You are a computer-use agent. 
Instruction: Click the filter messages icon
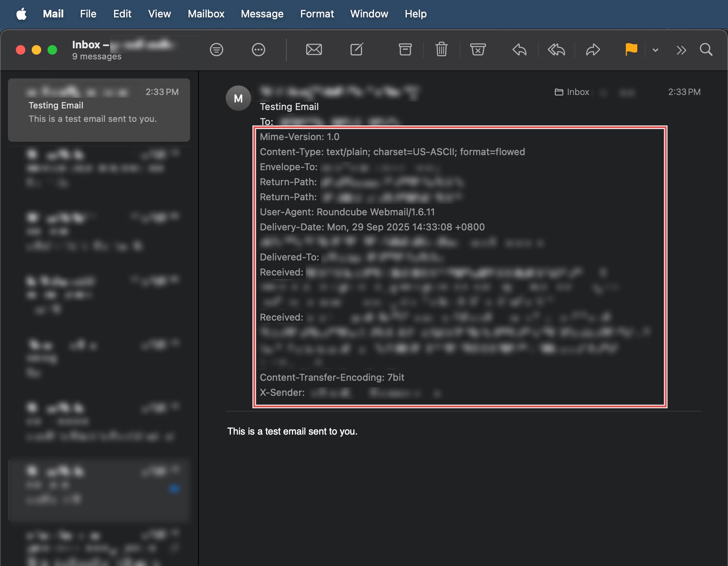(216, 50)
